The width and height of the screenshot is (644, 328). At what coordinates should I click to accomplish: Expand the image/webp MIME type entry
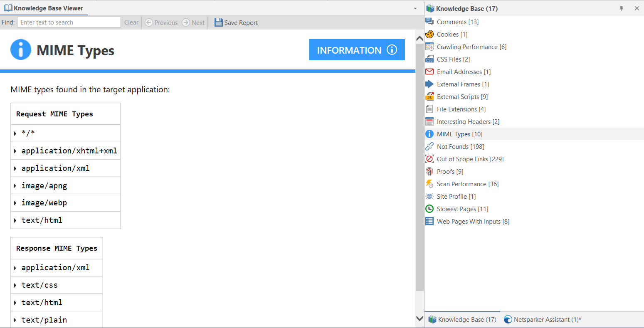16,202
